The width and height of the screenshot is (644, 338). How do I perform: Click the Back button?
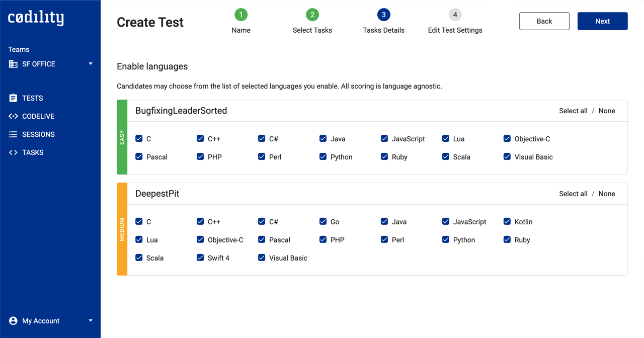tap(544, 21)
